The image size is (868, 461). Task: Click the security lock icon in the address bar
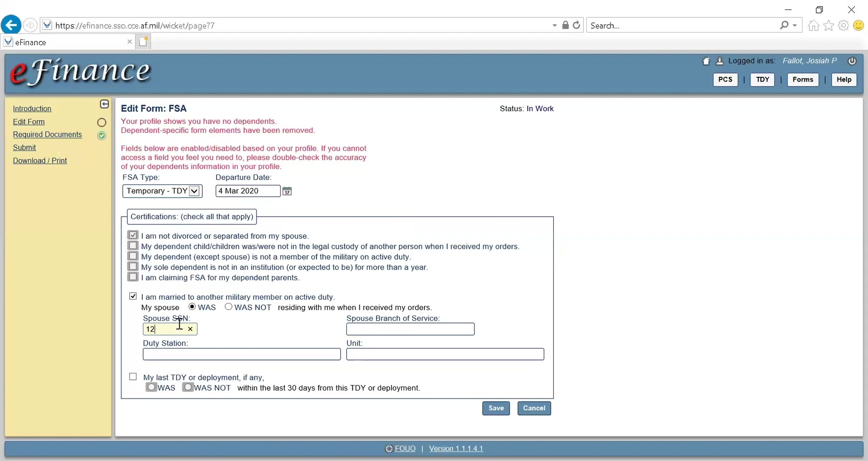coord(565,25)
